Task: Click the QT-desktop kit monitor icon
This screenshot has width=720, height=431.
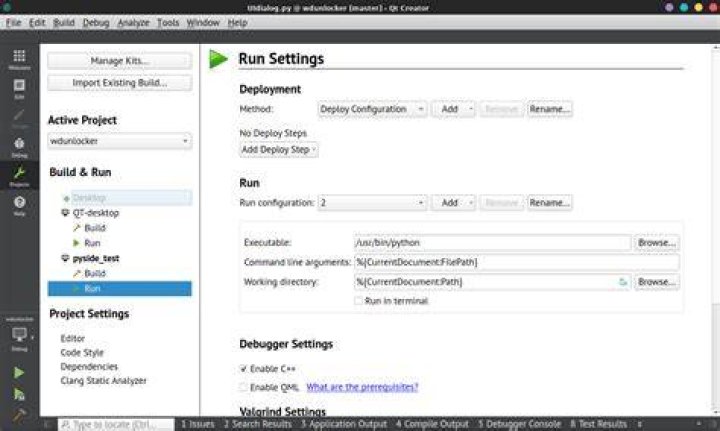Action: pyautogui.click(x=65, y=213)
